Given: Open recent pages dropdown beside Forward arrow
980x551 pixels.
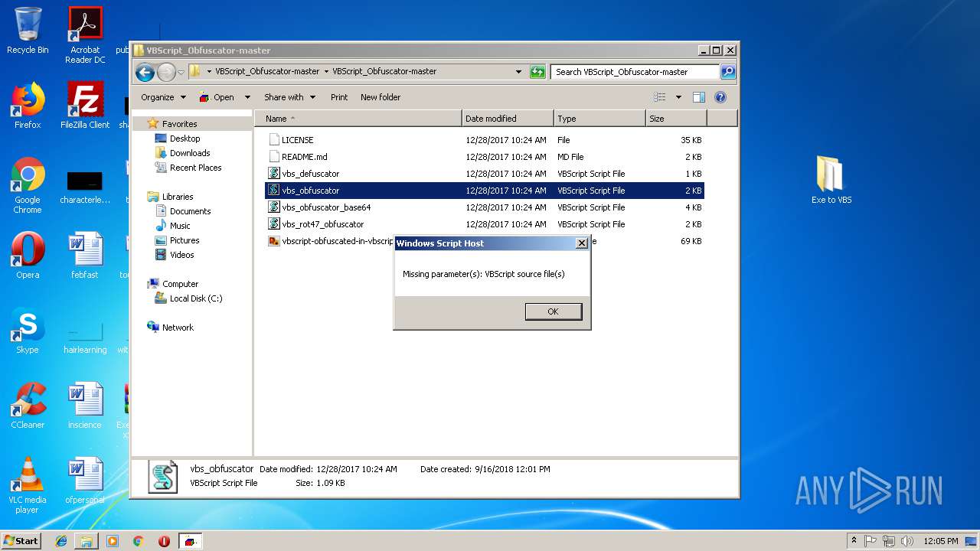Looking at the screenshot, I should click(181, 72).
